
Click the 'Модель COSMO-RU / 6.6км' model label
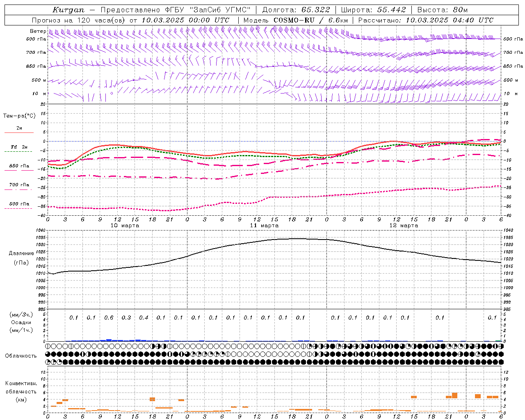[296, 20]
